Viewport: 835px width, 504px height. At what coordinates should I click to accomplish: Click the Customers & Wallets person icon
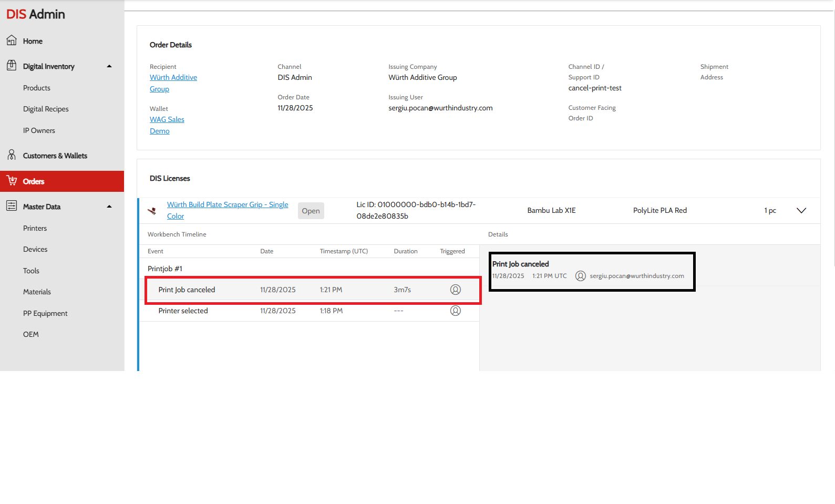(x=12, y=155)
